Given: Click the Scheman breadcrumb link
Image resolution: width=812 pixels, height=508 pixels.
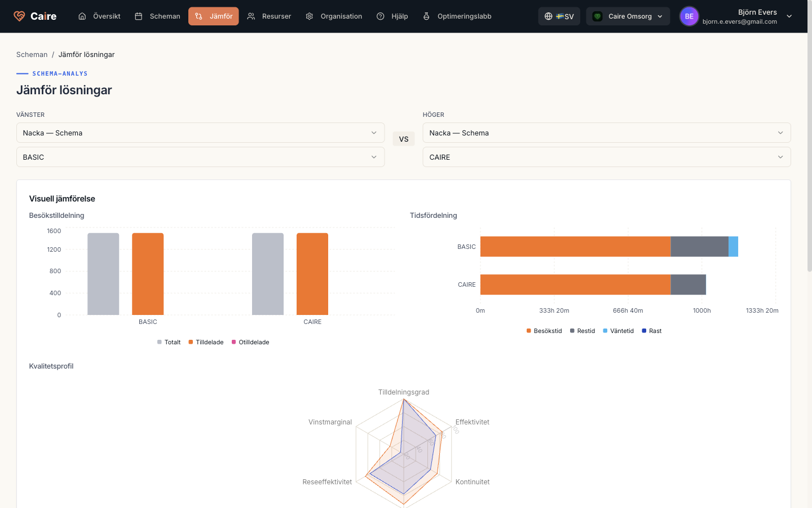Looking at the screenshot, I should (32, 55).
